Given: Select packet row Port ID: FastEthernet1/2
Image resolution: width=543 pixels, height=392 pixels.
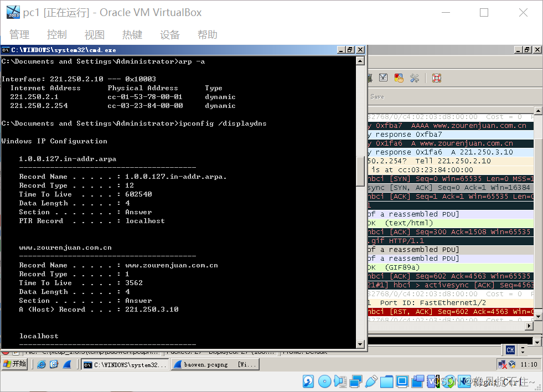Looking at the screenshot, I should pos(451,303).
